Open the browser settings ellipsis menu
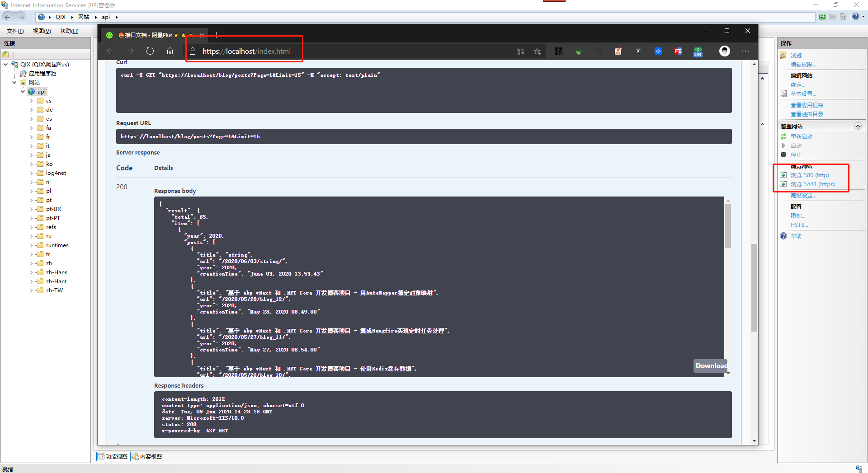 point(745,51)
